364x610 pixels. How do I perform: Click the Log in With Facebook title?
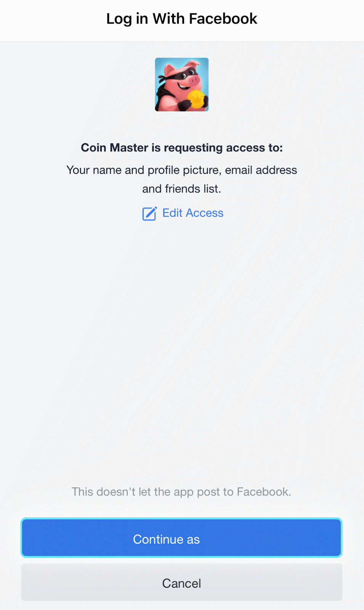182,19
